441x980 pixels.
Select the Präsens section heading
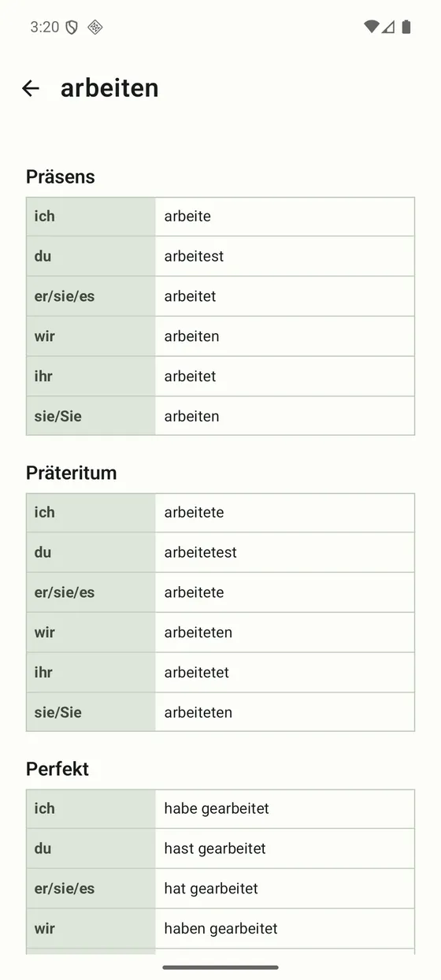click(x=61, y=176)
